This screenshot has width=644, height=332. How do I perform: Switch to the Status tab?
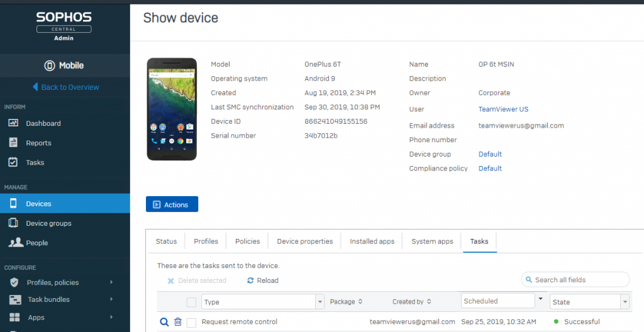166,241
